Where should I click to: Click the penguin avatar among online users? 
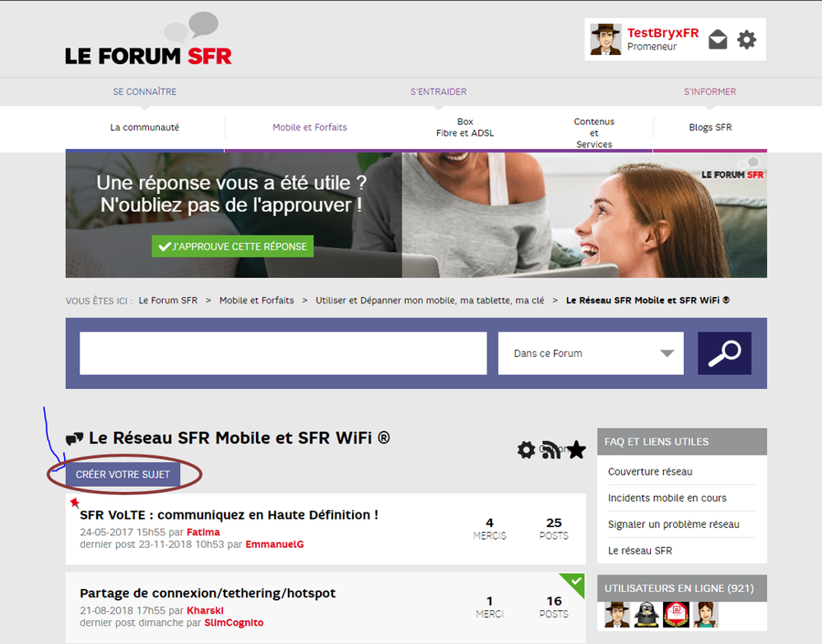[645, 614]
